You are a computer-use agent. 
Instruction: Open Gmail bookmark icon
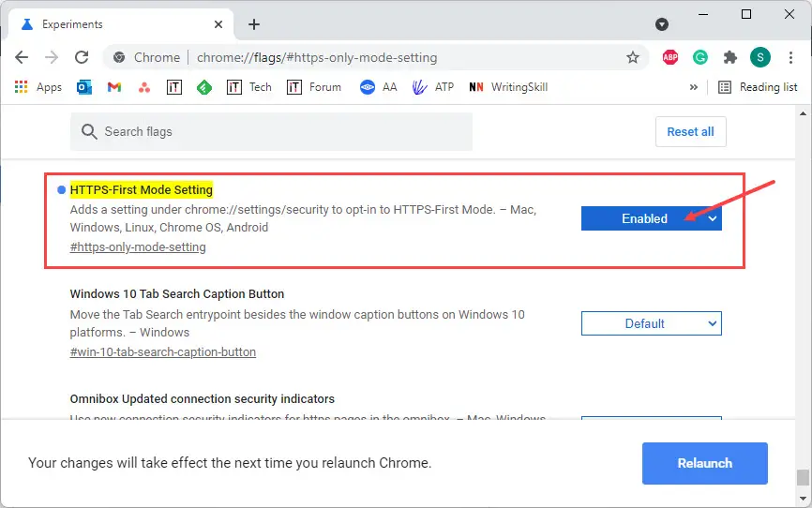pos(114,87)
